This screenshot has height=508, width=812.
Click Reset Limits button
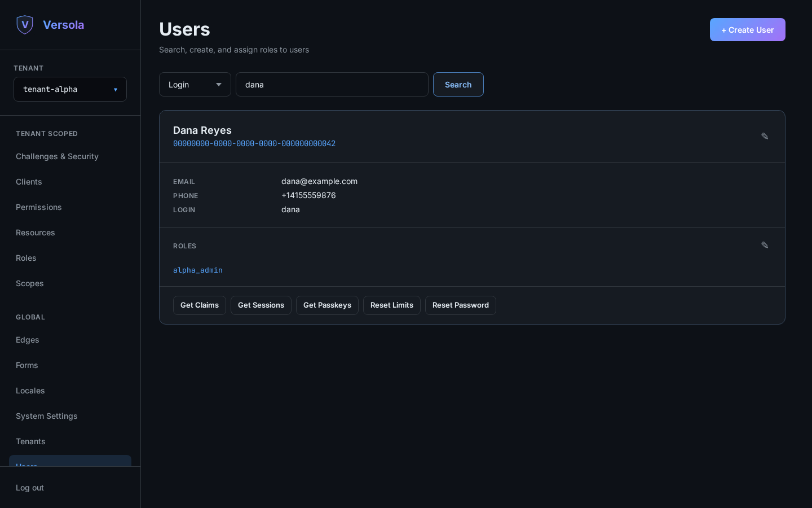tap(392, 305)
